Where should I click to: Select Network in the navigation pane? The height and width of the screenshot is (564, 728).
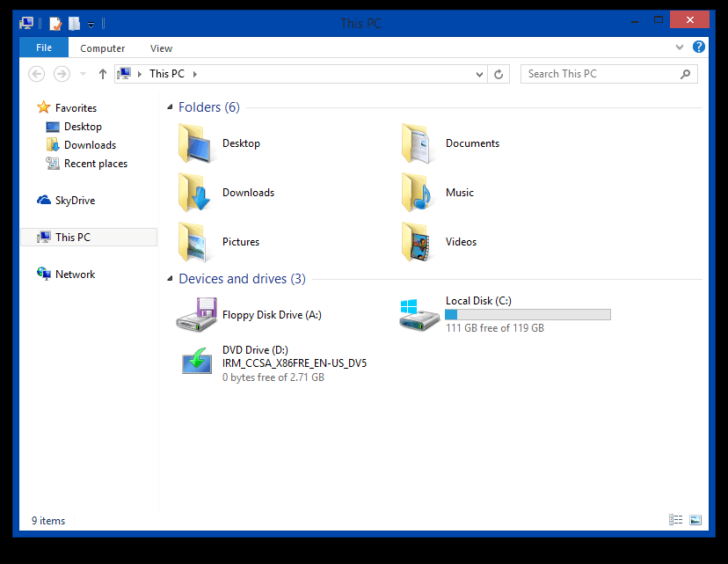pyautogui.click(x=74, y=274)
